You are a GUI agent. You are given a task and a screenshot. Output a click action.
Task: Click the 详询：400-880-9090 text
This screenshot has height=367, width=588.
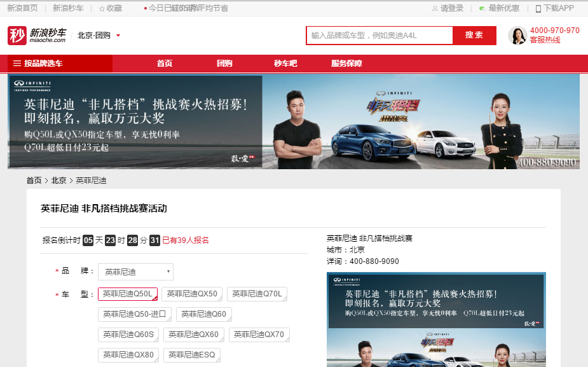point(362,261)
